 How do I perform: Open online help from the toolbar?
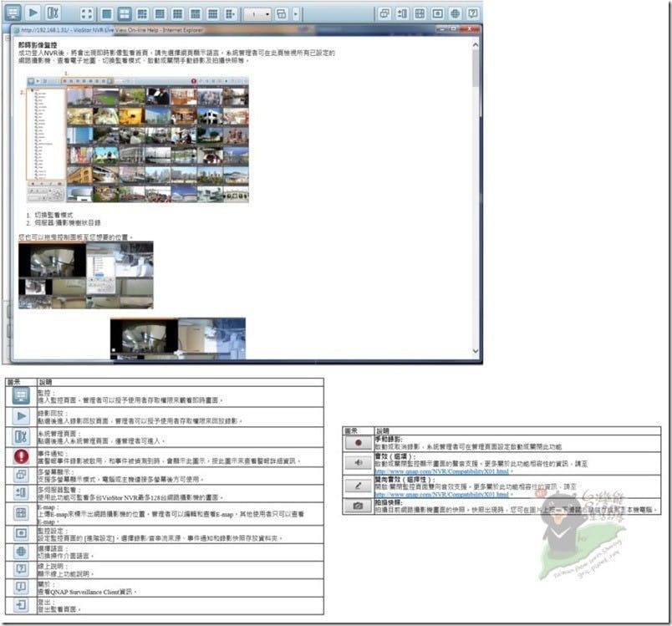point(473,13)
